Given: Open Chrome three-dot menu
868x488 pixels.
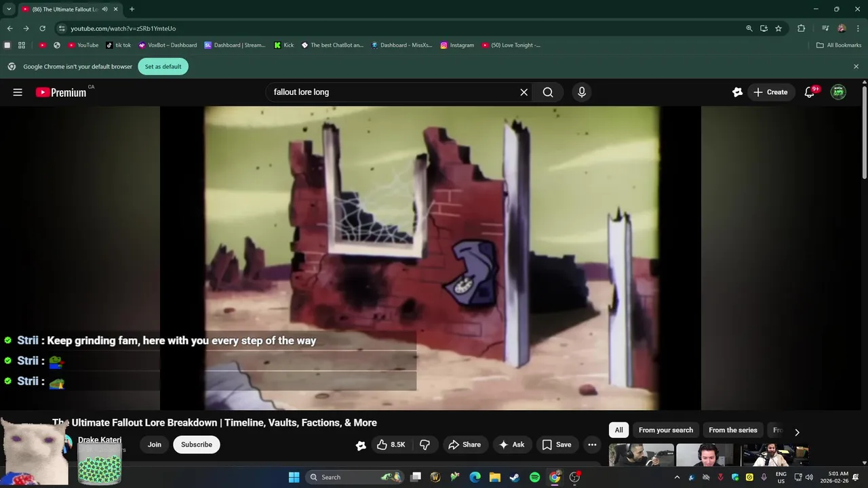Looking at the screenshot, I should [857, 28].
